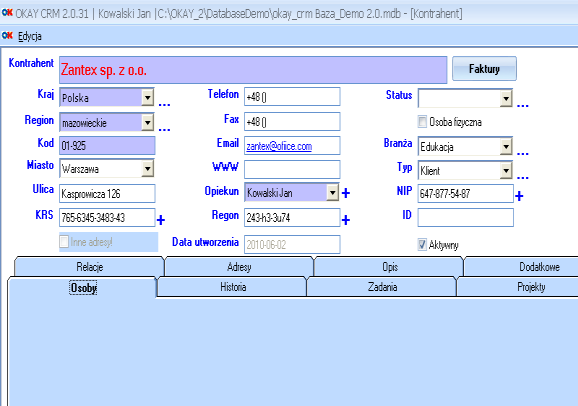Click the KRS number input field
Screen dimensions: 578x406
(x=107, y=217)
